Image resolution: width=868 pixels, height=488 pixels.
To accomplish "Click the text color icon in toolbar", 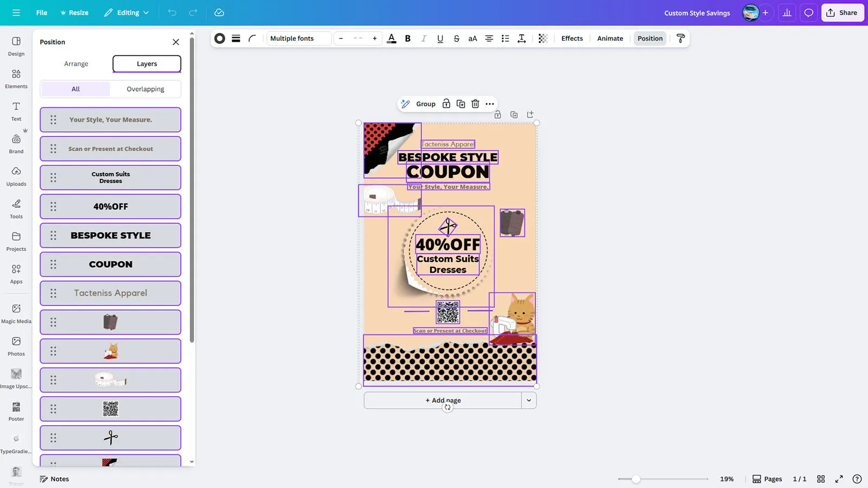I will pyautogui.click(x=391, y=38).
